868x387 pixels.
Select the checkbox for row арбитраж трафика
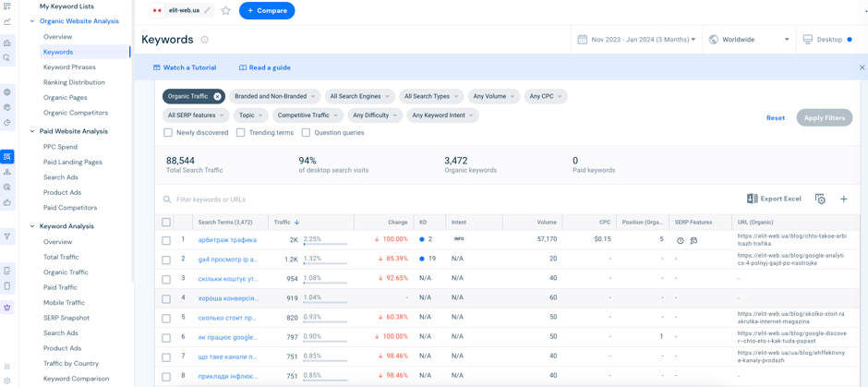(166, 240)
